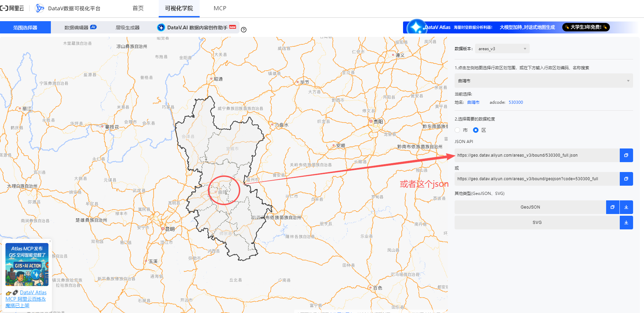
Task: Click the 玉溪 city marker on the map
Action: pos(146,261)
